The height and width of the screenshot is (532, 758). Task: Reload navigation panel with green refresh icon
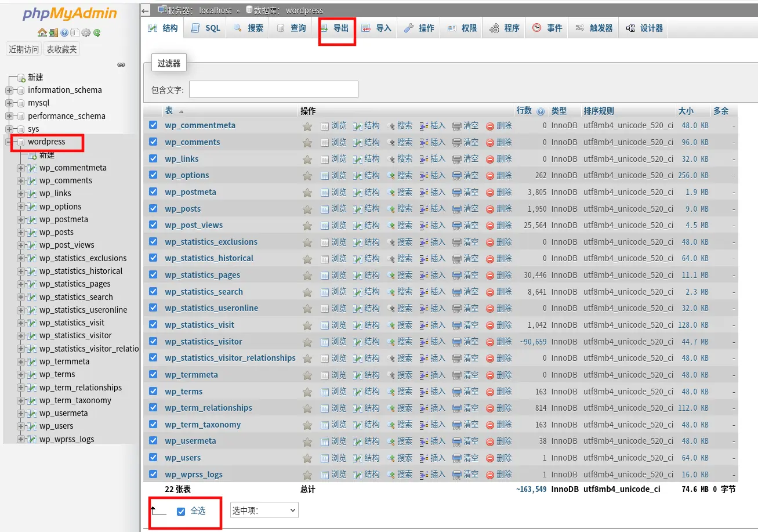point(97,32)
